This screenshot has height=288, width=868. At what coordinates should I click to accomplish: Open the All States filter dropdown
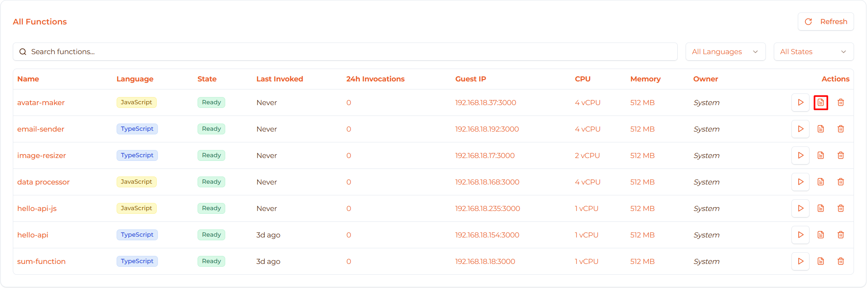pos(813,51)
